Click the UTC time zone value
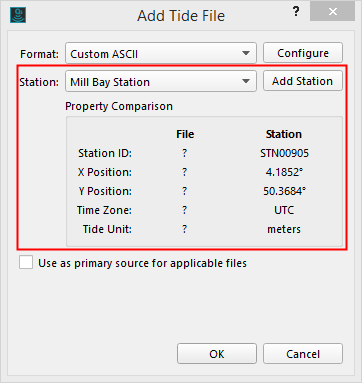The height and width of the screenshot is (383, 362). point(284,210)
